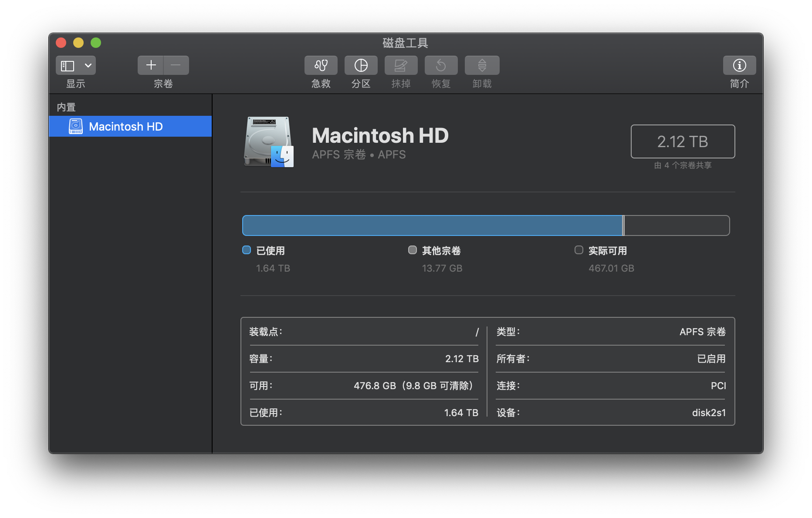Click the 卸载 unmount eject icon
The width and height of the screenshot is (812, 518).
482,65
